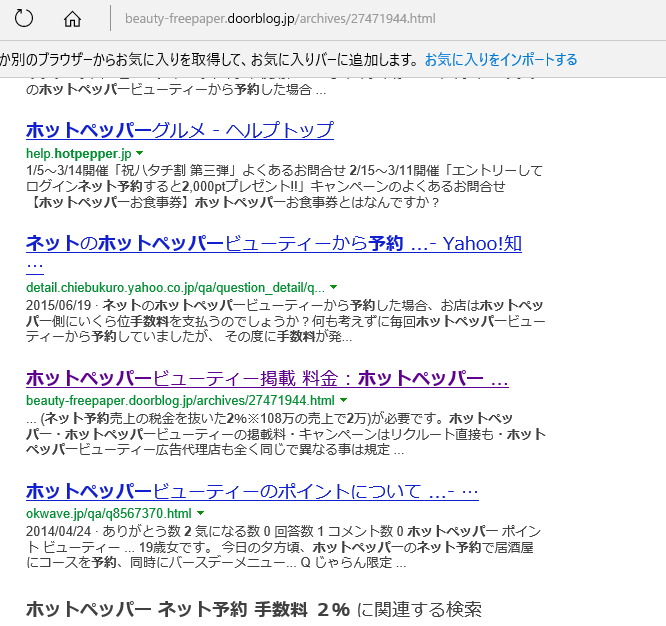This screenshot has width=666, height=626.
Task: Click the green detail.chiebukuro.yahoo.co.jp URL text
Action: (x=175, y=288)
